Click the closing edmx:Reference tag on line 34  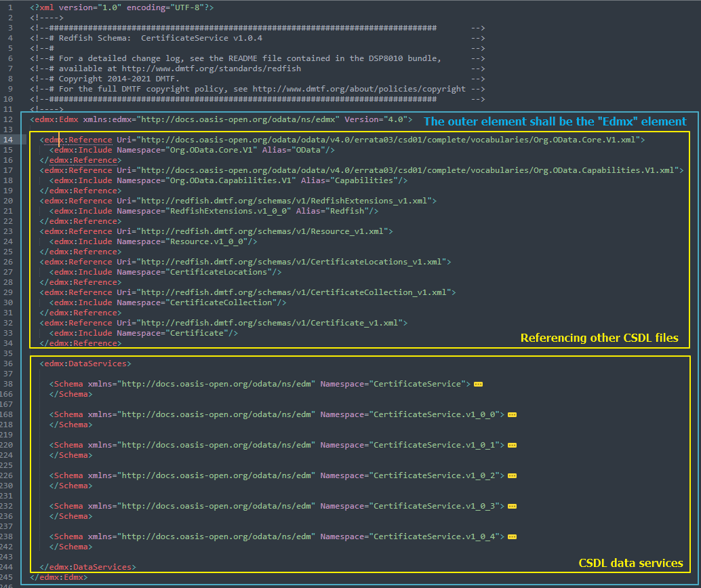(81, 343)
